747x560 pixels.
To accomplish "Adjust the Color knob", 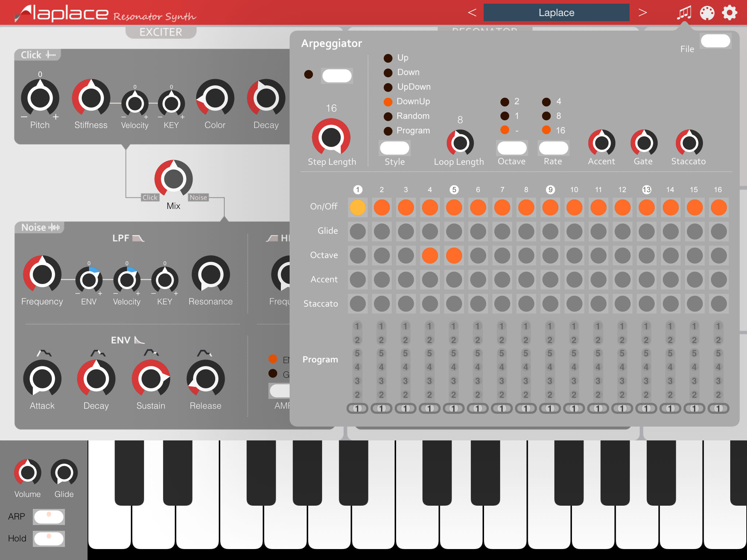I will [215, 98].
